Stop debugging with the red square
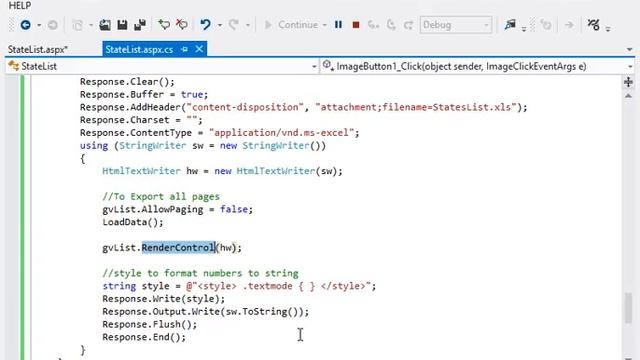Screen dimensions: 640x360 356,25
